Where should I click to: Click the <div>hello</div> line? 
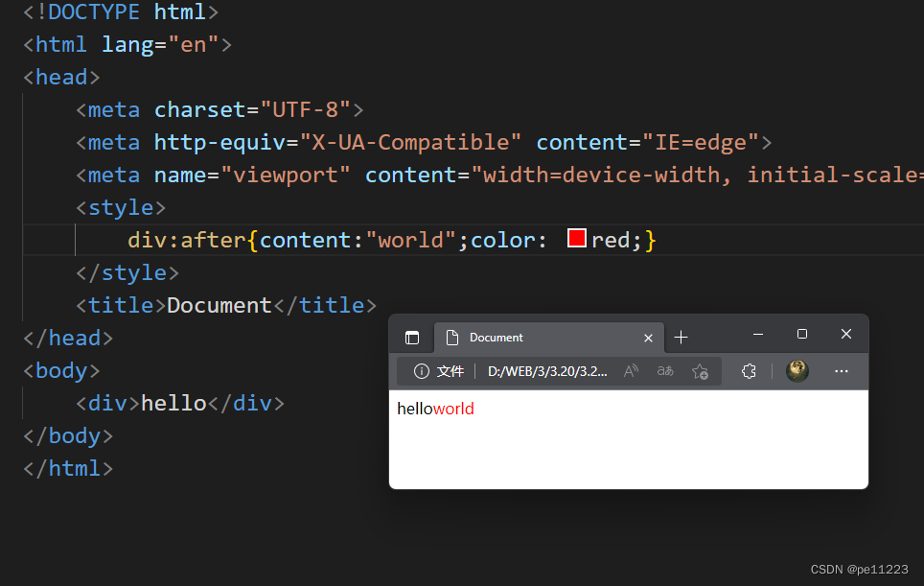point(180,403)
